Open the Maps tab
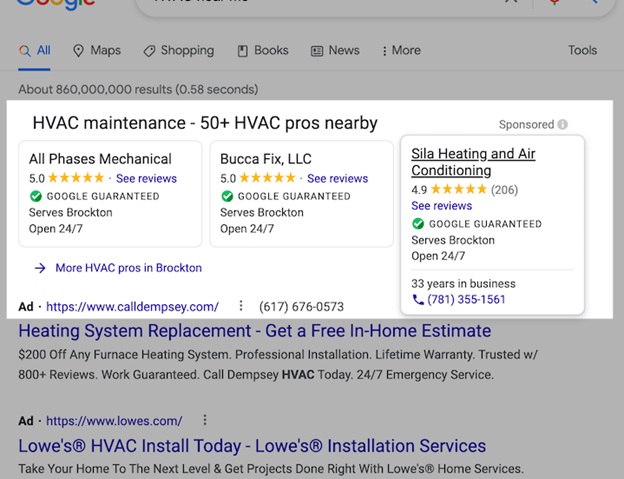 (97, 51)
